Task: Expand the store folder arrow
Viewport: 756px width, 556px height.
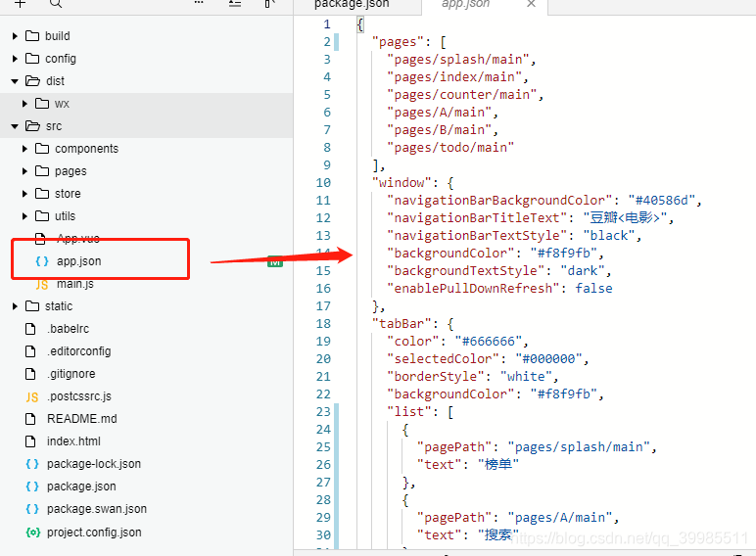Action: point(24,194)
